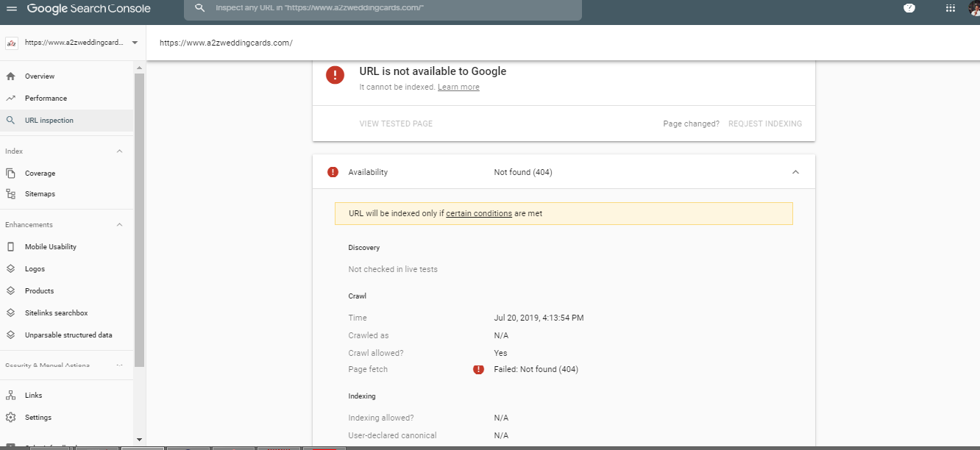Click the Availability error icon
This screenshot has height=450, width=980.
(x=333, y=172)
